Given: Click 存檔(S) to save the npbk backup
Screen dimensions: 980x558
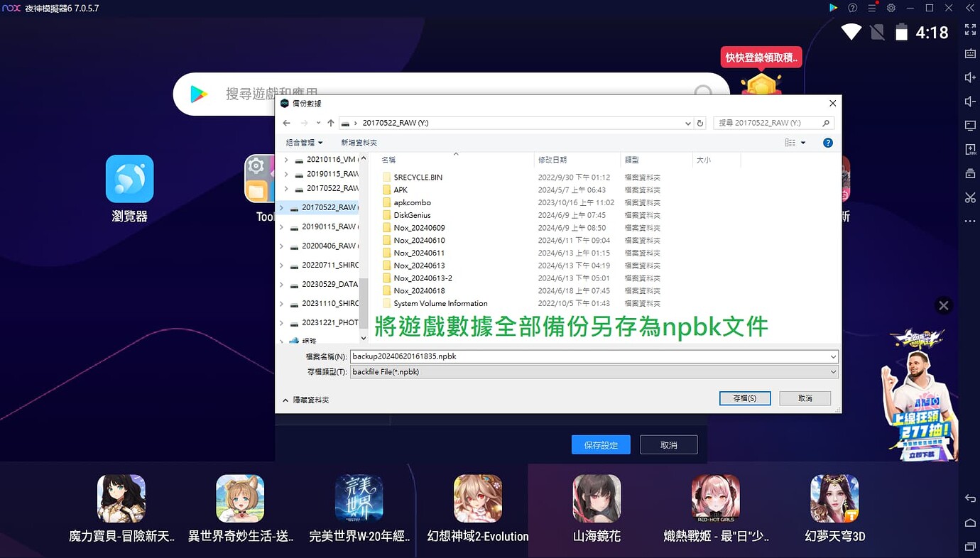Looking at the screenshot, I should [744, 398].
